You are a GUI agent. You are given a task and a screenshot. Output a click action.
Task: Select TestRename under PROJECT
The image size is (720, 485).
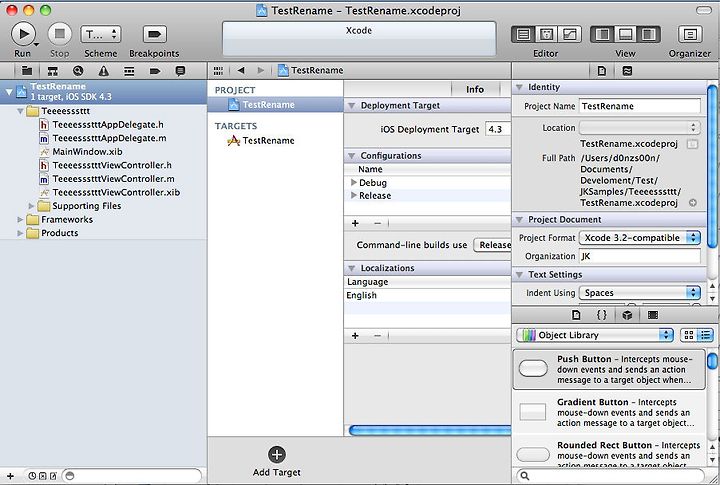coord(275,105)
